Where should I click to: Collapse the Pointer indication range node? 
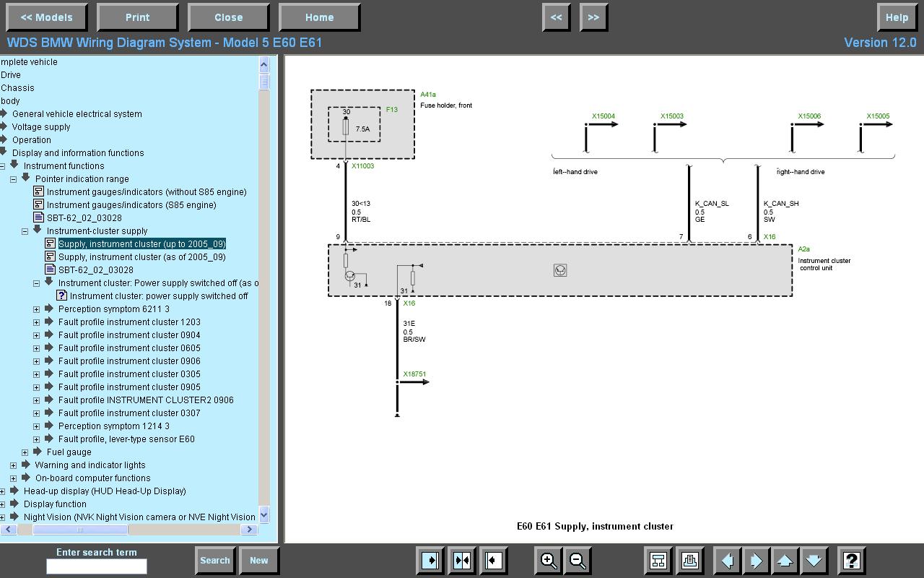[x=13, y=179]
